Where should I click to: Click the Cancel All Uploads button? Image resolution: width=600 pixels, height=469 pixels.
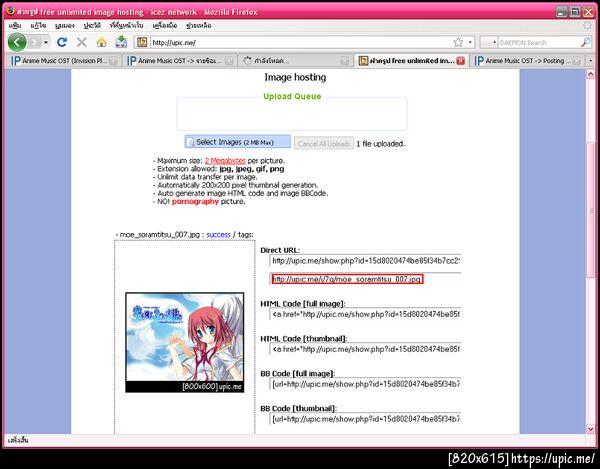point(324,144)
